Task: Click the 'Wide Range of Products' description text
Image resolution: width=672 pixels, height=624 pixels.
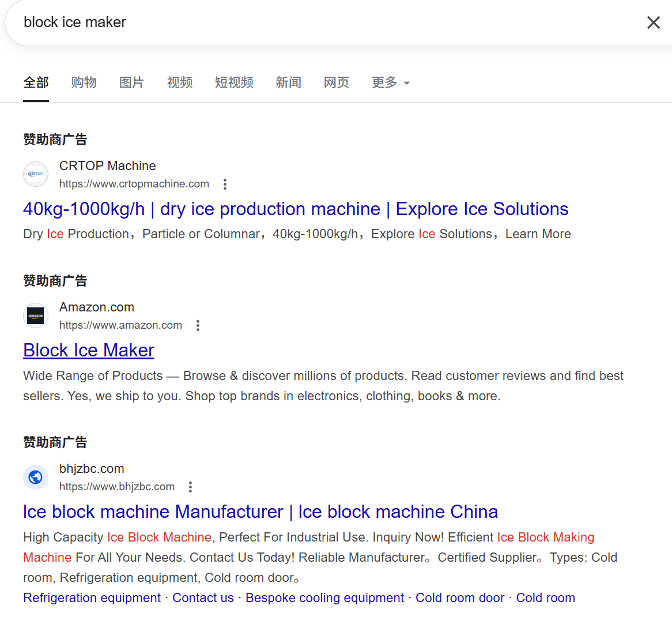Action: click(x=323, y=386)
